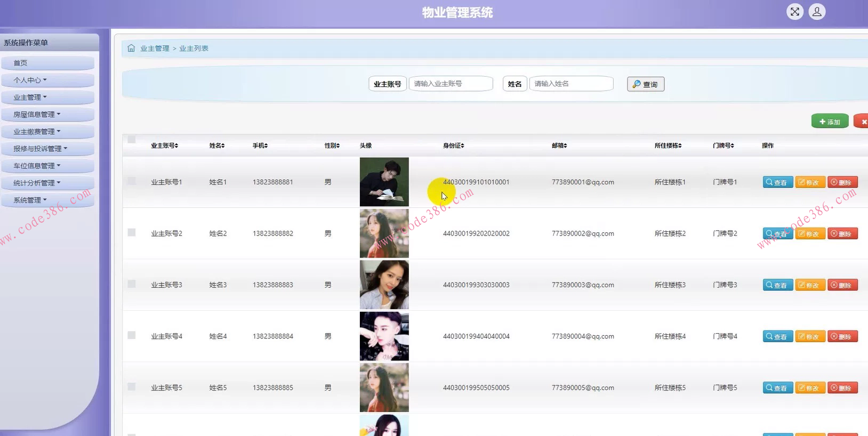Delete the record for 业主账号3
Viewport: 868px width, 436px height.
click(x=842, y=285)
